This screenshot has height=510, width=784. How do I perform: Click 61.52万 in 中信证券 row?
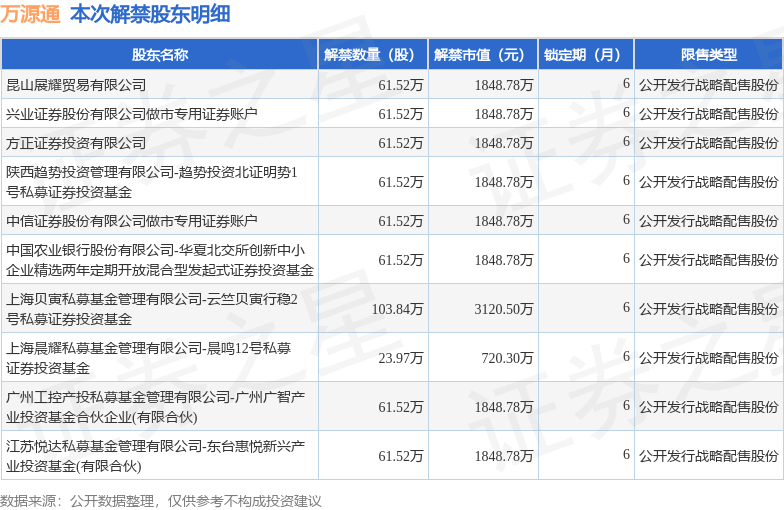[x=401, y=221]
